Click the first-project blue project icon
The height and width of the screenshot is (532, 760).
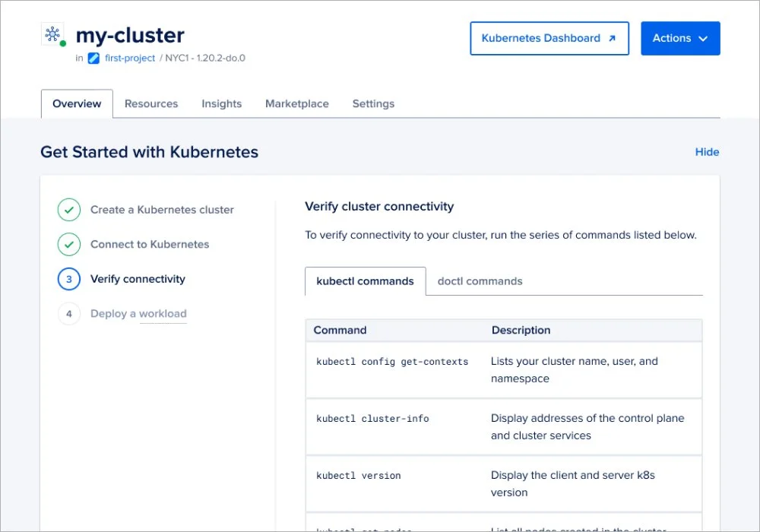[93, 59]
